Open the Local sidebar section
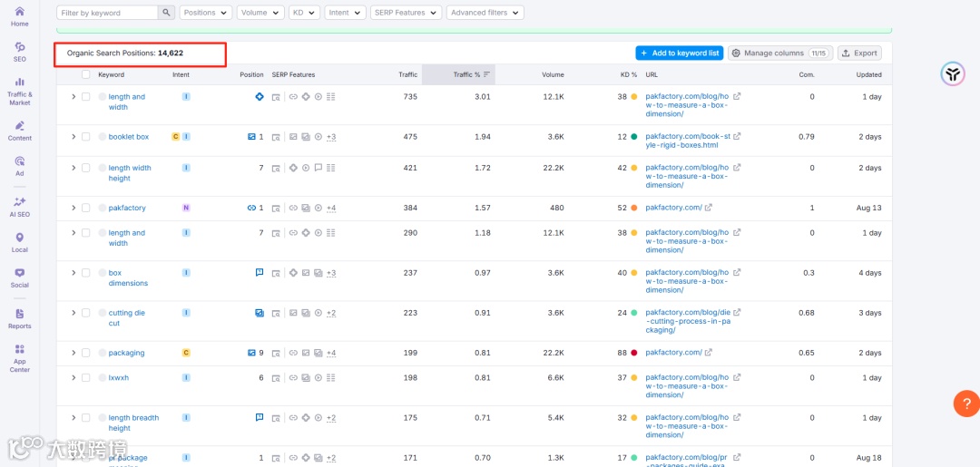 [19, 242]
